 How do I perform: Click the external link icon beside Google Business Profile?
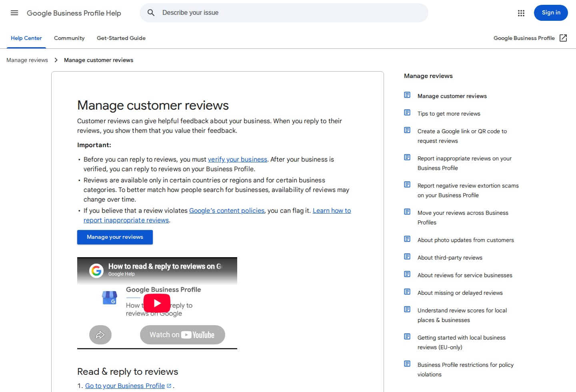[x=563, y=38]
